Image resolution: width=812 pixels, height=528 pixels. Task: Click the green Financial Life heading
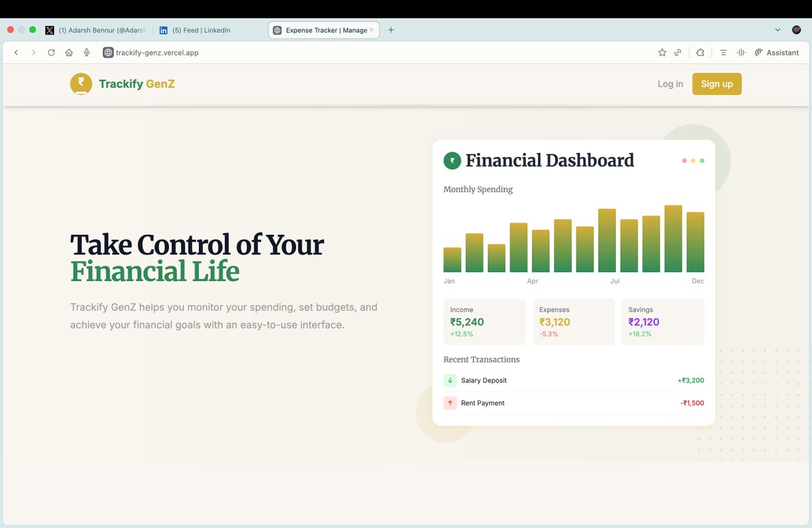pyautogui.click(x=155, y=271)
